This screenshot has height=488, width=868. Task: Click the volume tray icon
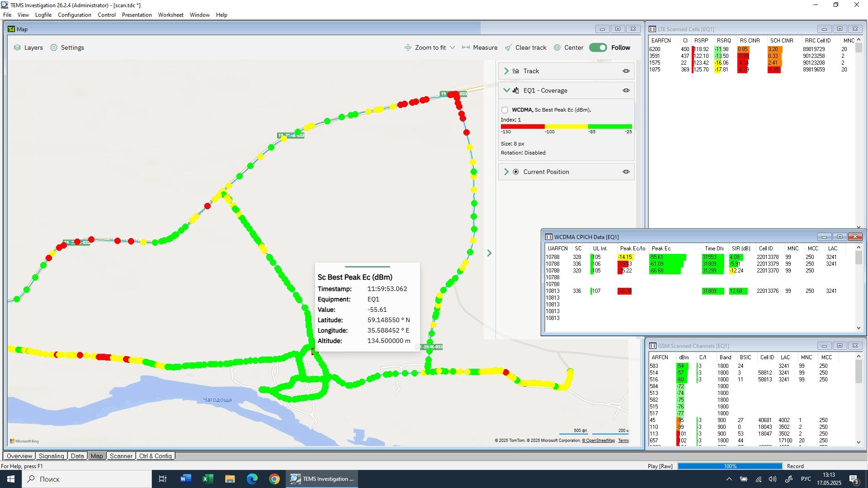point(773,479)
